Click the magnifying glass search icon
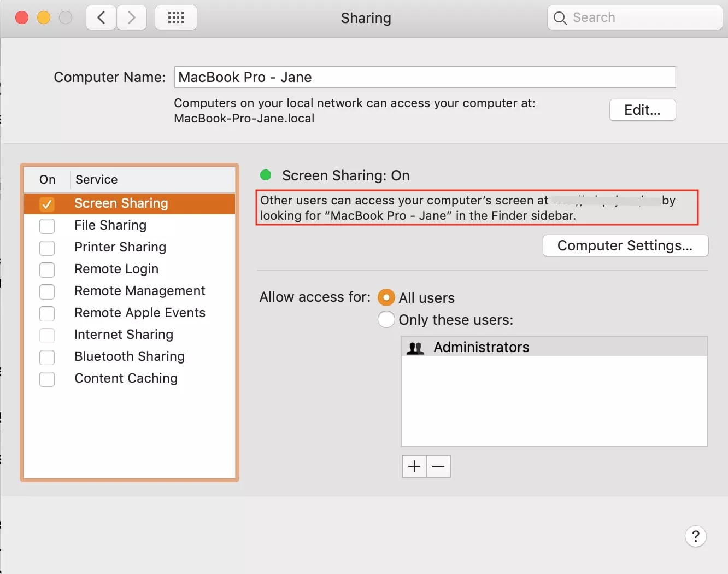The width and height of the screenshot is (728, 574). tap(560, 18)
